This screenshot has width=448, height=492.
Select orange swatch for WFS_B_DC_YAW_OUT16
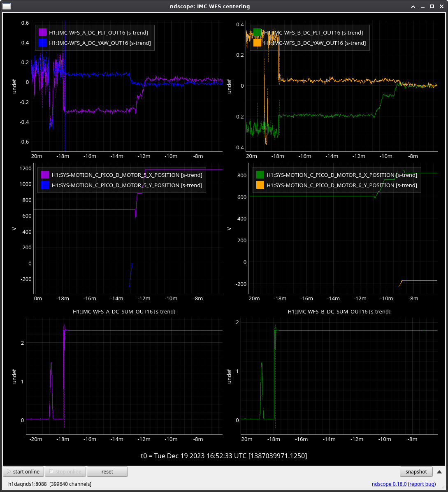click(x=257, y=43)
